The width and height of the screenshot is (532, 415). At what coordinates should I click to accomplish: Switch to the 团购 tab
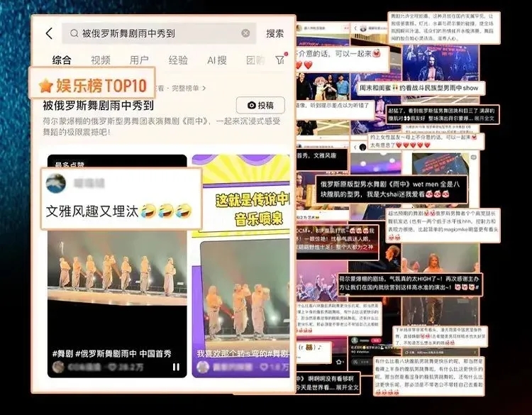(x=255, y=60)
